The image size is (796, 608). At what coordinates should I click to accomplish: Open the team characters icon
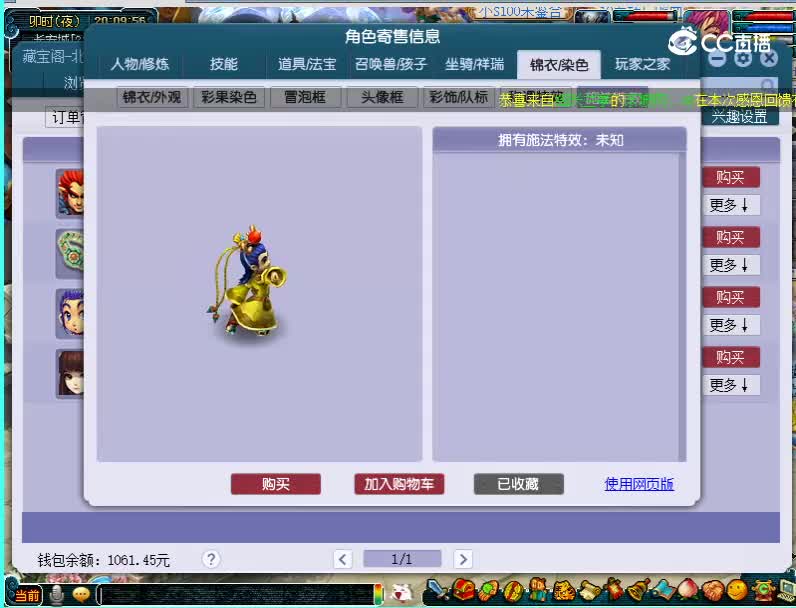[x=538, y=590]
